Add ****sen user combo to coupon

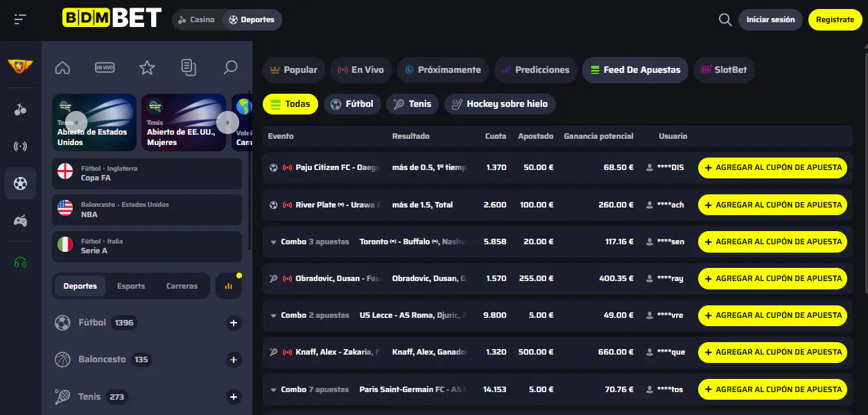(772, 242)
